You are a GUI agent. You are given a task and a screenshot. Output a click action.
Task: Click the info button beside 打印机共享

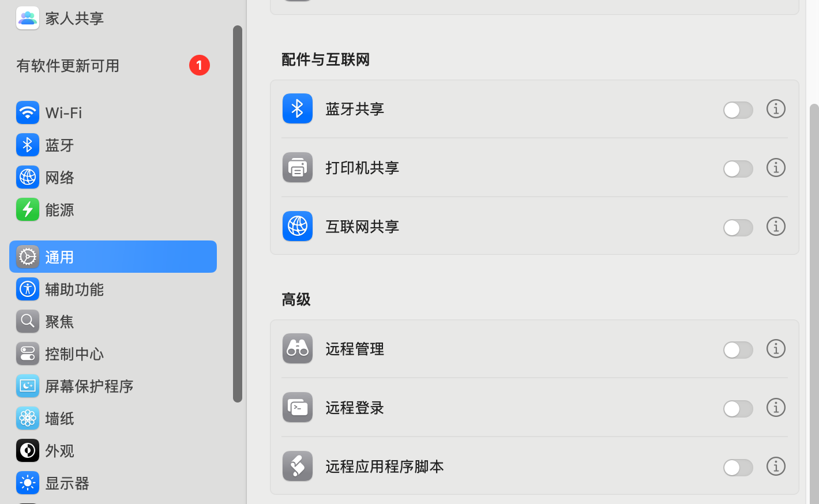coord(776,167)
